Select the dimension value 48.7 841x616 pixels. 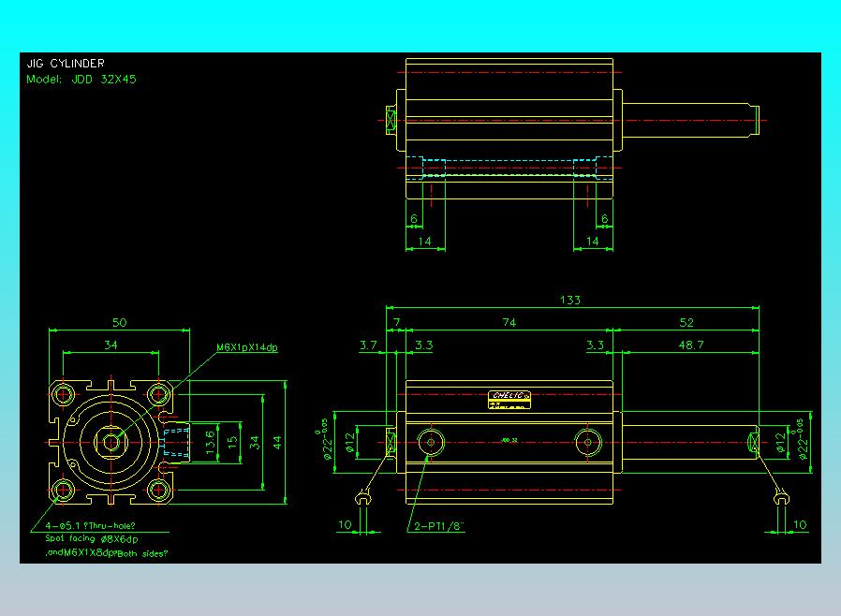691,345
